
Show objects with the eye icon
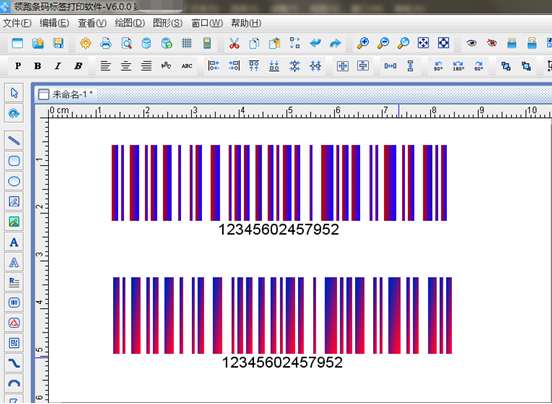pos(471,43)
